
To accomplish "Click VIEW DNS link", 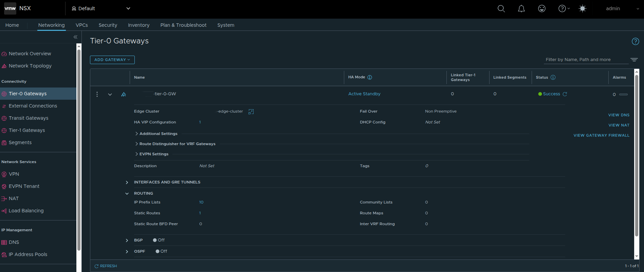I will [619, 115].
